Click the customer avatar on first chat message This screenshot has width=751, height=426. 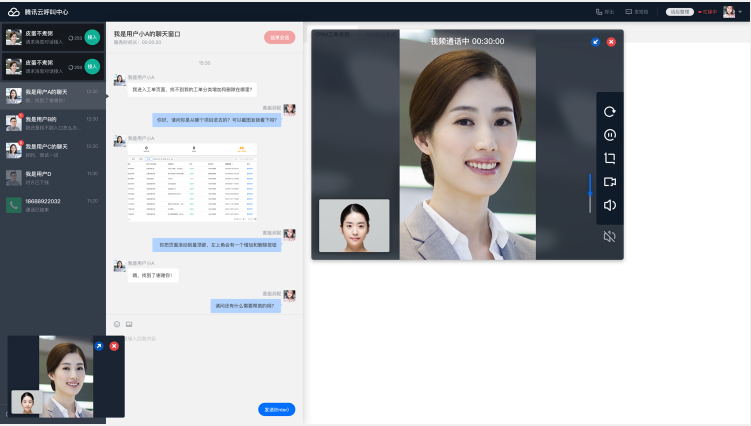tap(119, 80)
